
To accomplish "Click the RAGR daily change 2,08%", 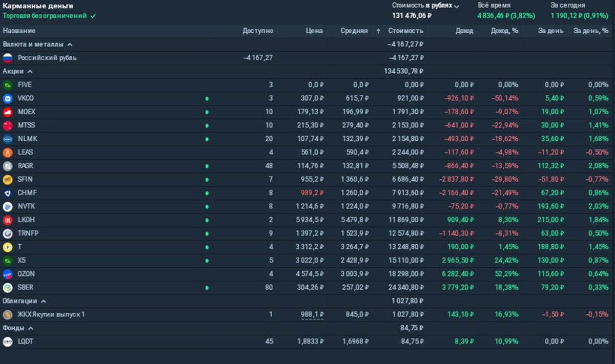I will click(600, 166).
